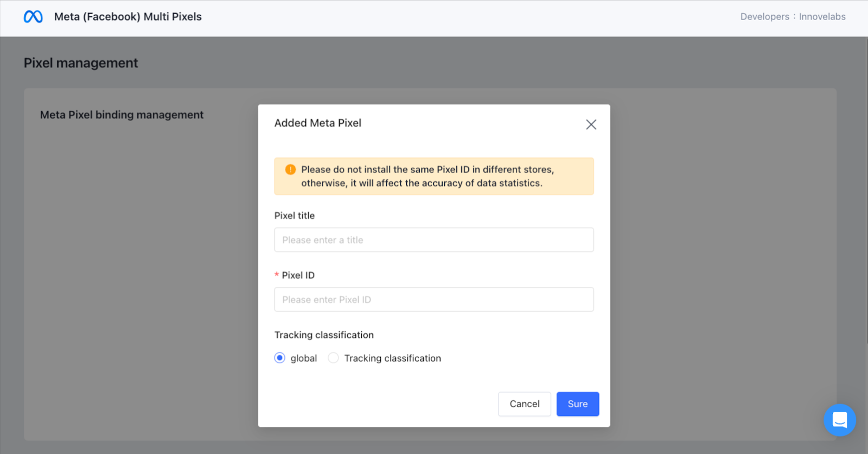Choose the Tracking classification radio button

334,358
